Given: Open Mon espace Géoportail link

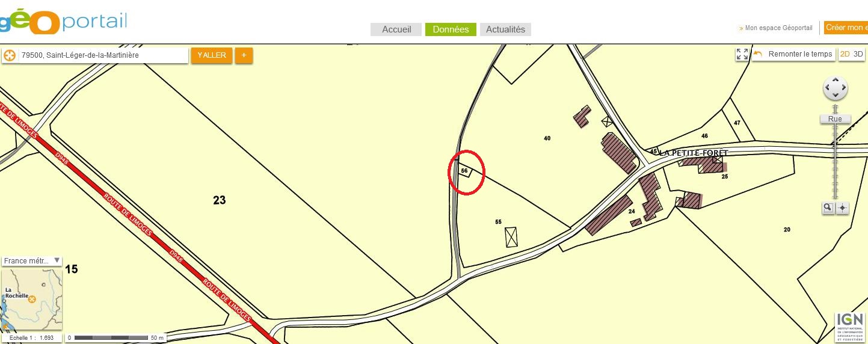Looking at the screenshot, I should click(778, 28).
